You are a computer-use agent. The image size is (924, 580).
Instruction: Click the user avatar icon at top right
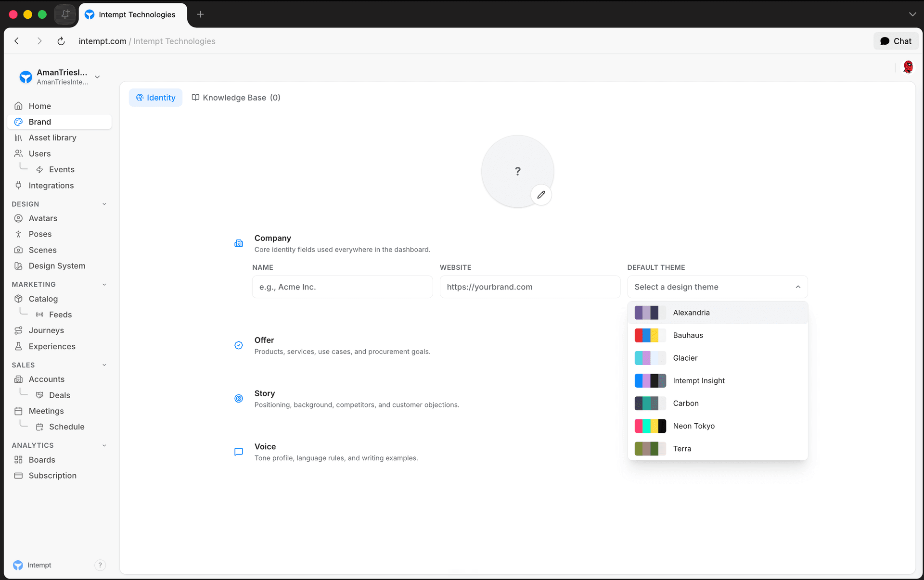[x=908, y=67]
